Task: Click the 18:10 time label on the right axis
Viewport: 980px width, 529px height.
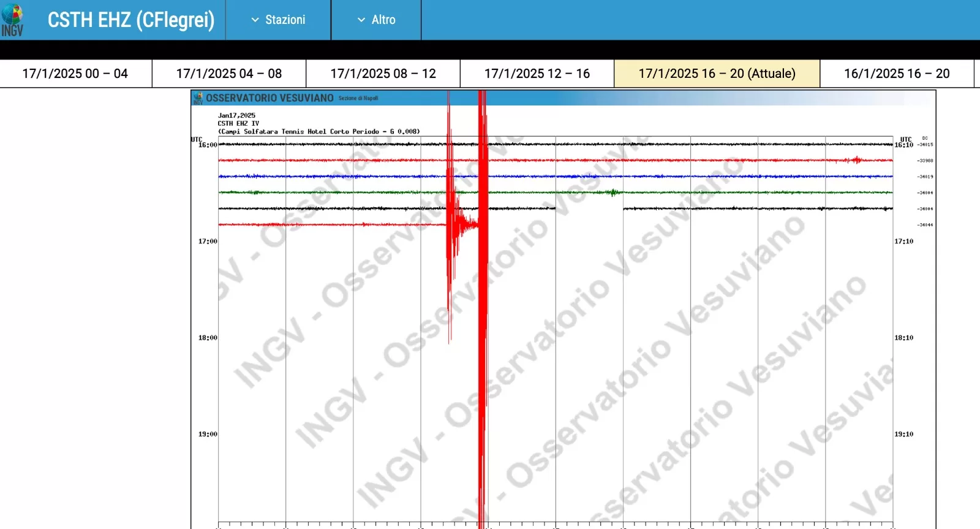Action: [903, 338]
